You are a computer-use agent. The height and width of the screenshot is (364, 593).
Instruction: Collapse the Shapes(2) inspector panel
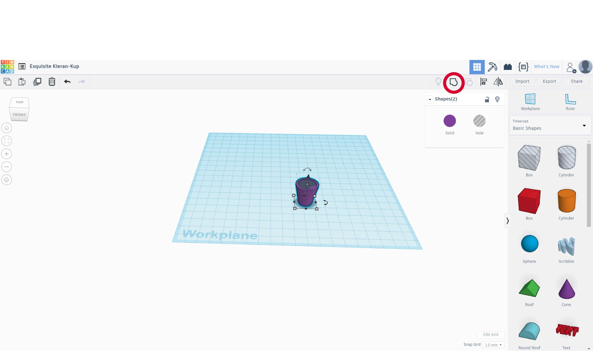pos(430,99)
